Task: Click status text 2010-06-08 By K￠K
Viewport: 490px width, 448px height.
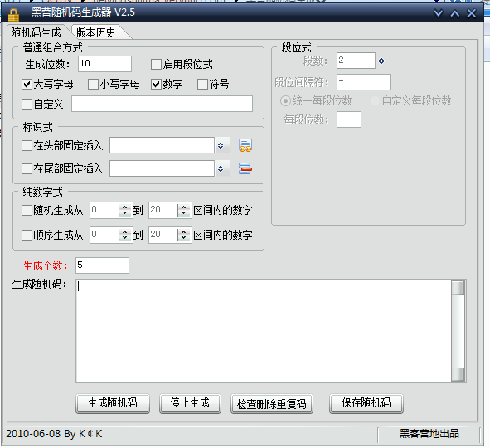Action: tap(54, 434)
